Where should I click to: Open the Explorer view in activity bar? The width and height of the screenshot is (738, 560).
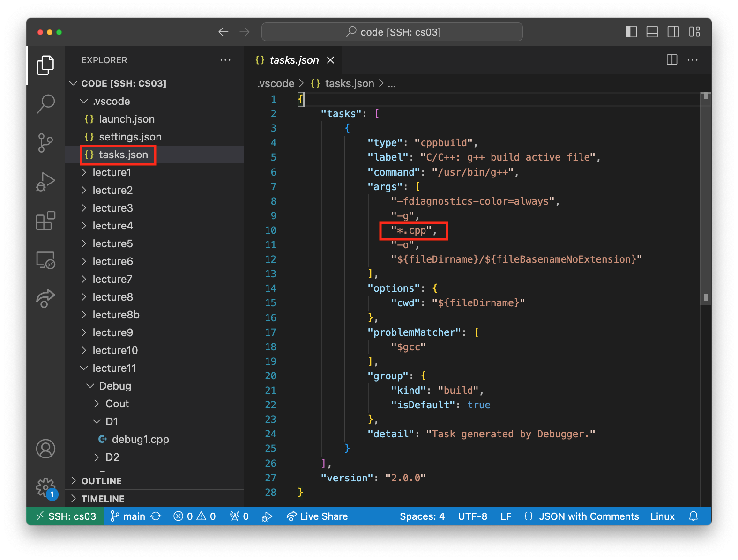tap(45, 65)
